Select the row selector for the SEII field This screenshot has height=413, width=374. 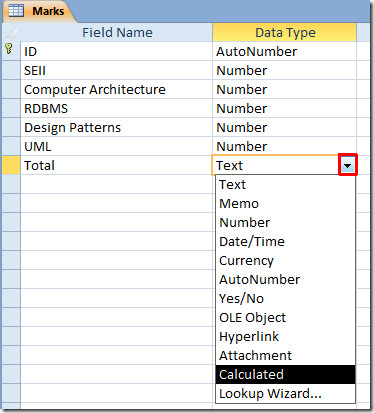click(11, 70)
